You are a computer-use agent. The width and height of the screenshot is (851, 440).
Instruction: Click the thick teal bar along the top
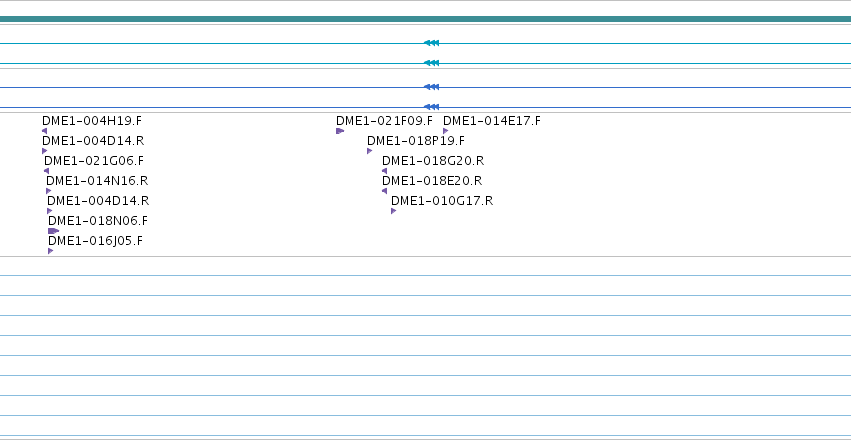(426, 19)
